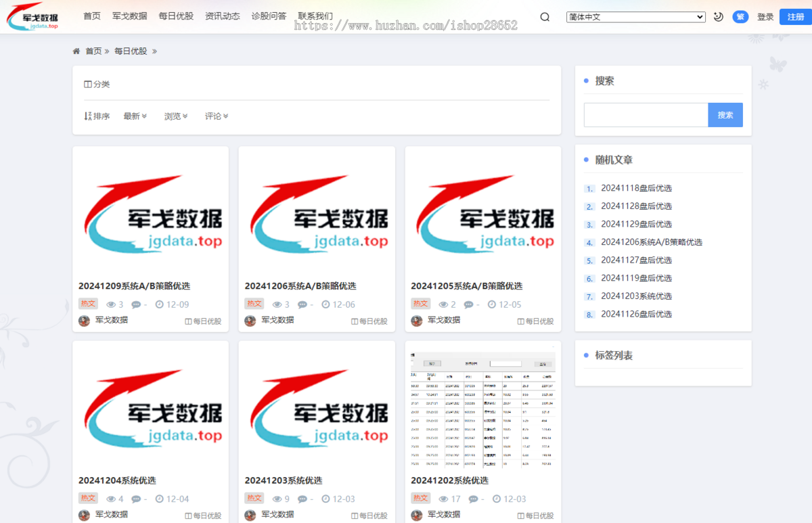Click 热文 tag on 20241205 card
This screenshot has width=812, height=523.
pyautogui.click(x=420, y=304)
